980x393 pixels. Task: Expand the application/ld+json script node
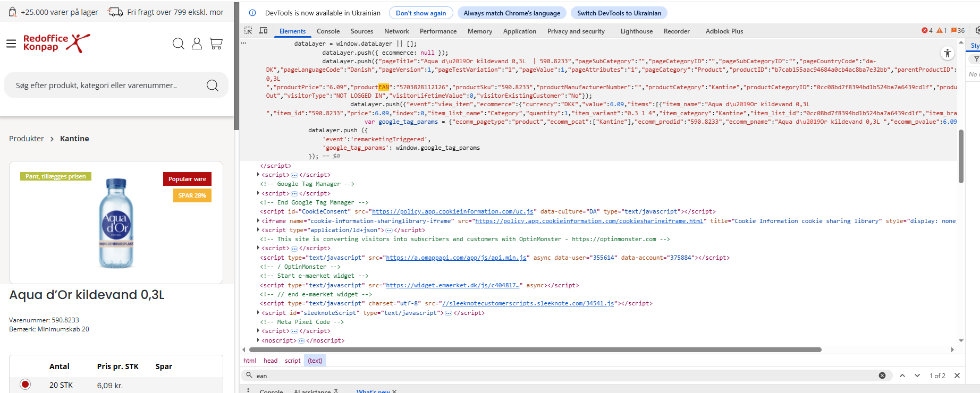click(258, 230)
